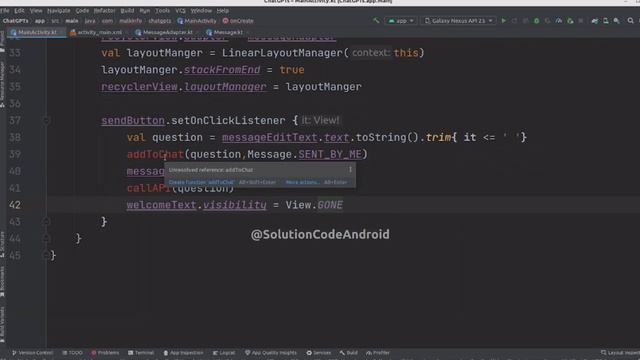Click the fold end marker on line 45
Image resolution: width=640 pixels, height=360 pixels.
coord(46,256)
